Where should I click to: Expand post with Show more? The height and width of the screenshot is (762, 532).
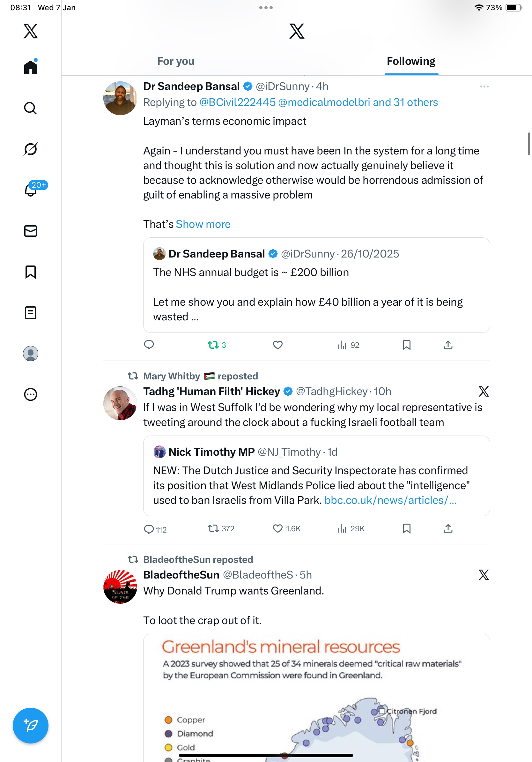[x=203, y=224]
